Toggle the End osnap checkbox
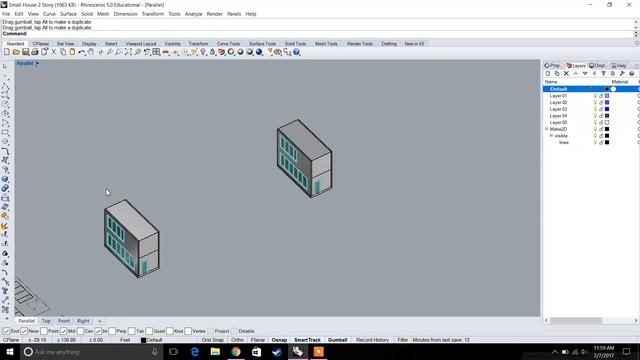 7,331
